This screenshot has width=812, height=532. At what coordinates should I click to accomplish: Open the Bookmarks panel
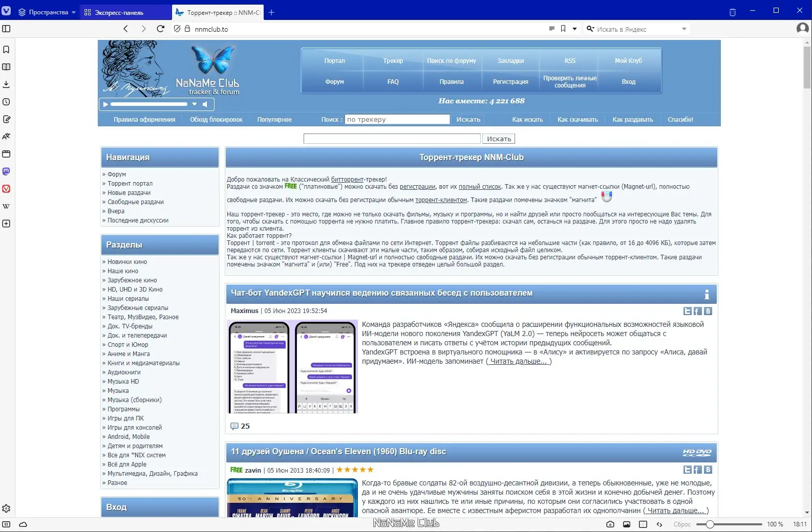(6, 50)
